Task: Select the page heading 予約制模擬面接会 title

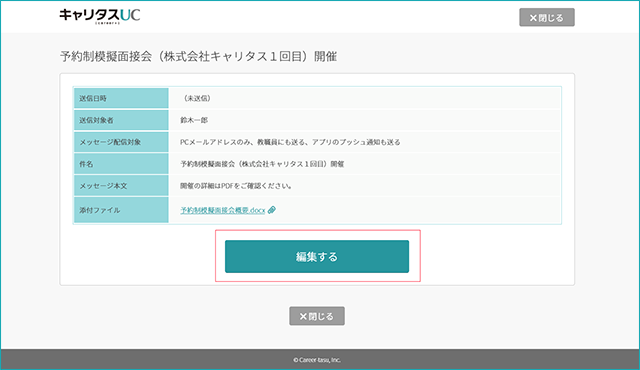Action: pos(198,56)
